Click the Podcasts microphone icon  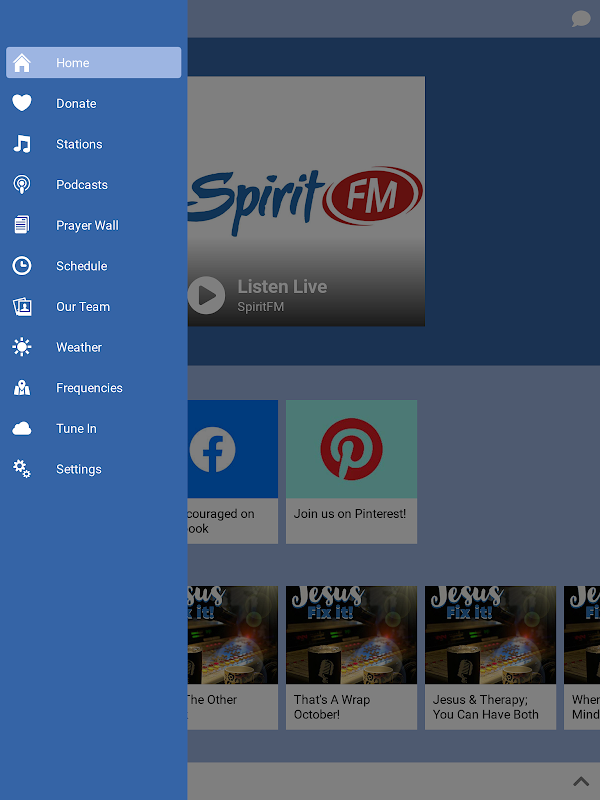click(x=22, y=184)
